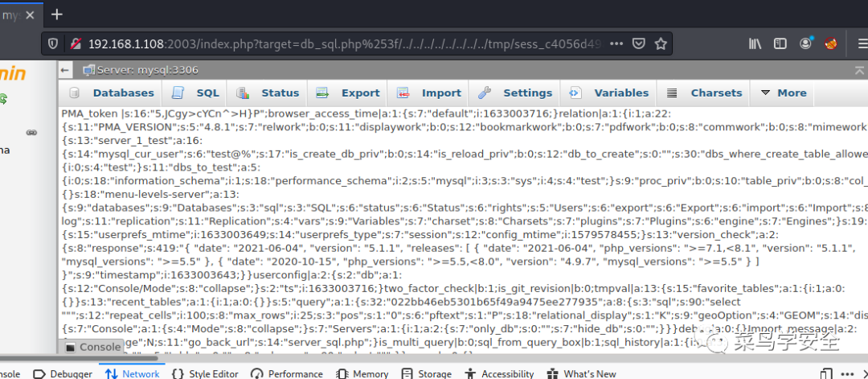Open Firefox account icon
The height and width of the screenshot is (379, 868).
[x=805, y=43]
